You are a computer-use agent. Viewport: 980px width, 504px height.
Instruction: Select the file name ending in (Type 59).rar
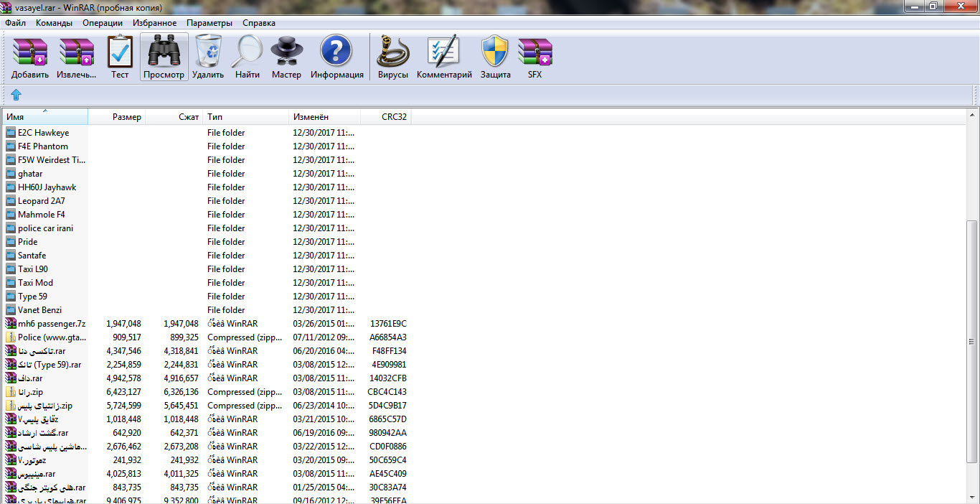(50, 365)
